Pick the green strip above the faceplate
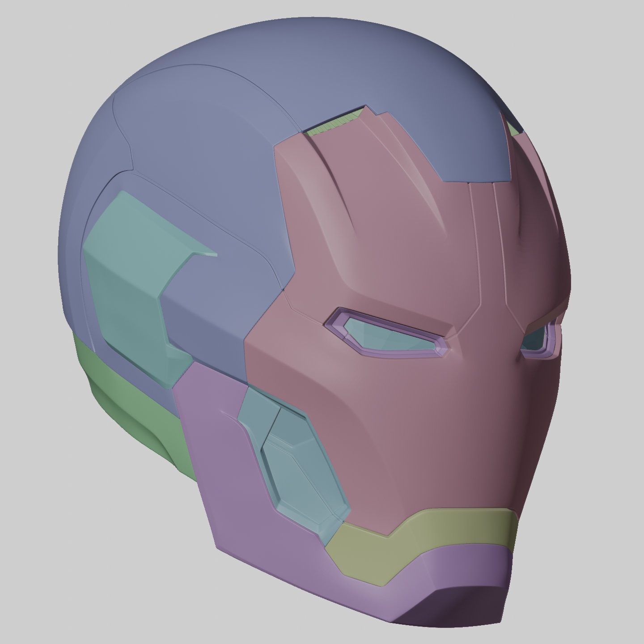The image size is (644, 644). (x=336, y=123)
